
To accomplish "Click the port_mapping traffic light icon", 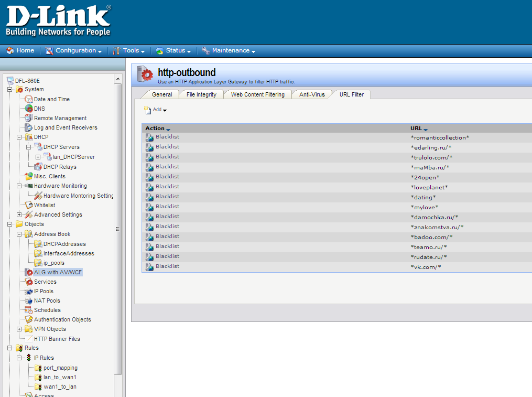I will [38, 368].
